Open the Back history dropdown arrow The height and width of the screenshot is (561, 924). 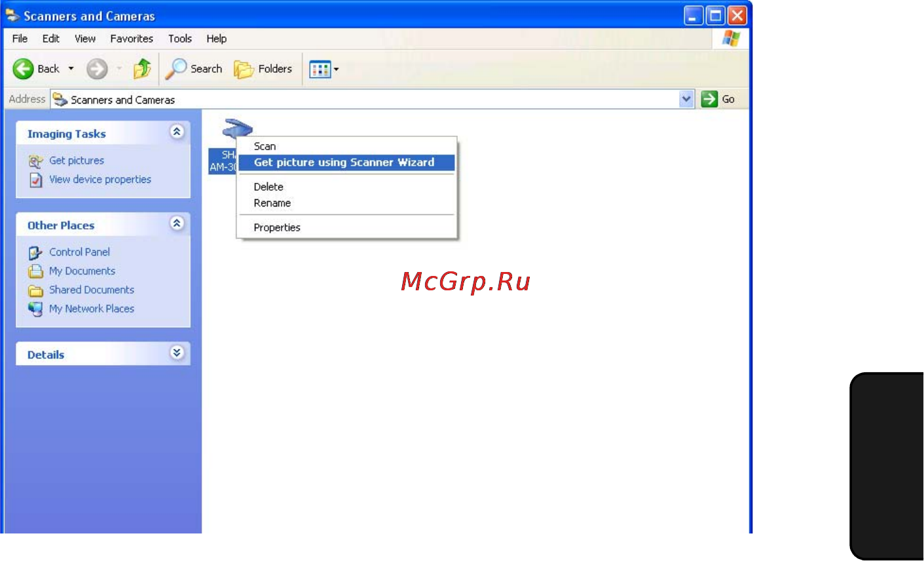tap(71, 69)
